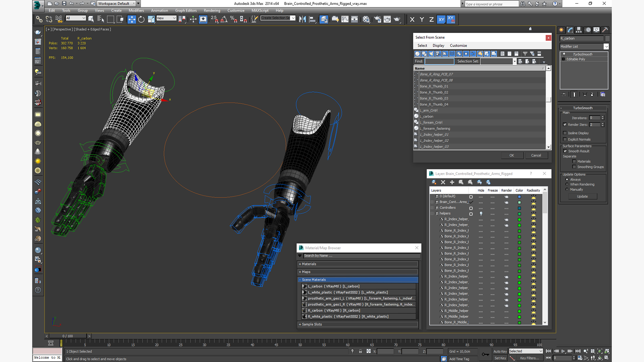644x362 pixels.
Task: Open the Utilities command panel tab
Action: click(605, 30)
